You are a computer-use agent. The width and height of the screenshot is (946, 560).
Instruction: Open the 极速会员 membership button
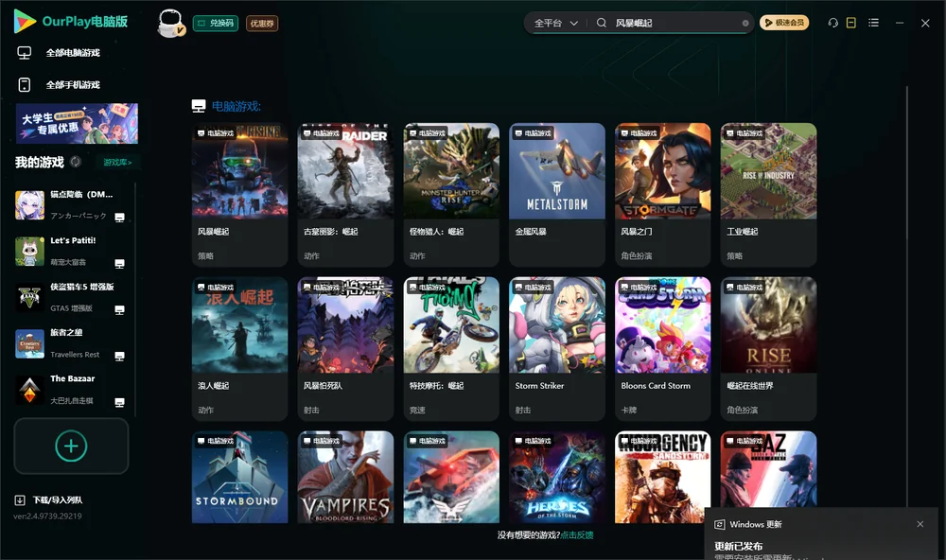pos(784,23)
